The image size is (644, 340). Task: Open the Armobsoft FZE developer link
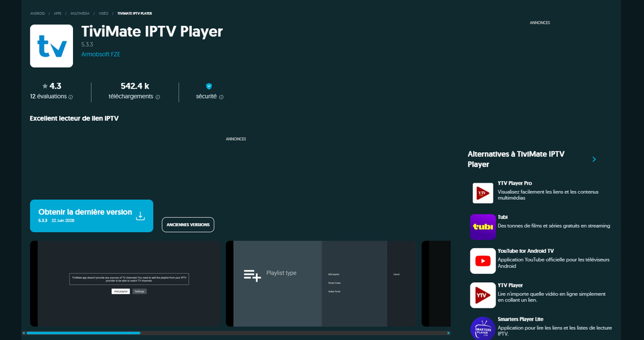pyautogui.click(x=101, y=54)
